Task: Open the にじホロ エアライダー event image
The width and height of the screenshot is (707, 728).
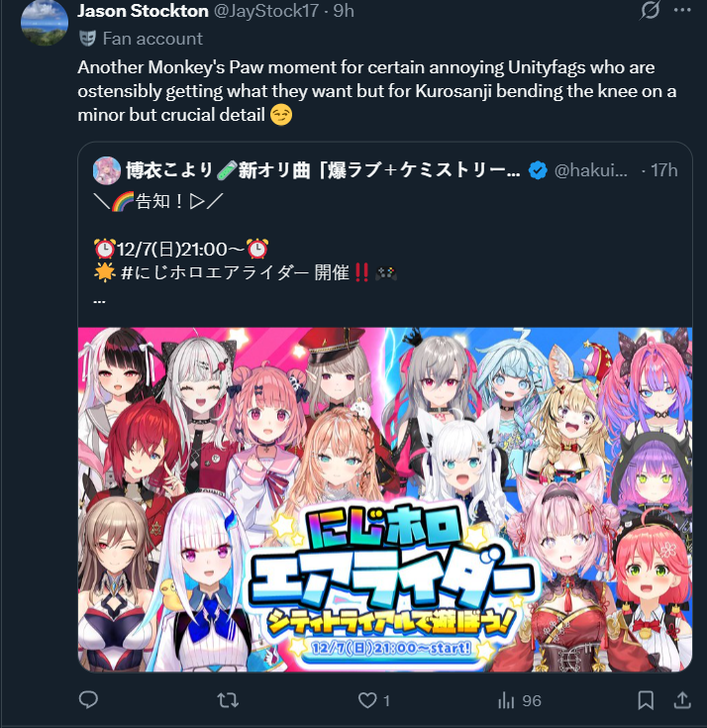Action: click(x=385, y=499)
